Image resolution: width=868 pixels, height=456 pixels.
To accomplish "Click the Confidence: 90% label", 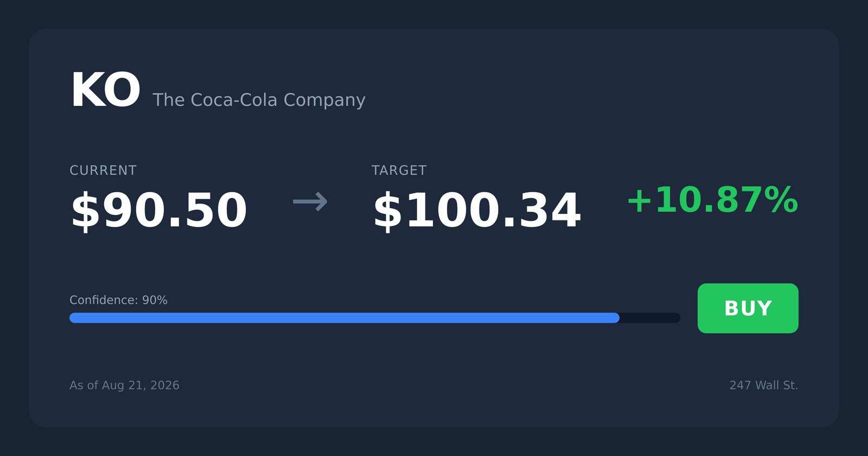I will coord(118,300).
